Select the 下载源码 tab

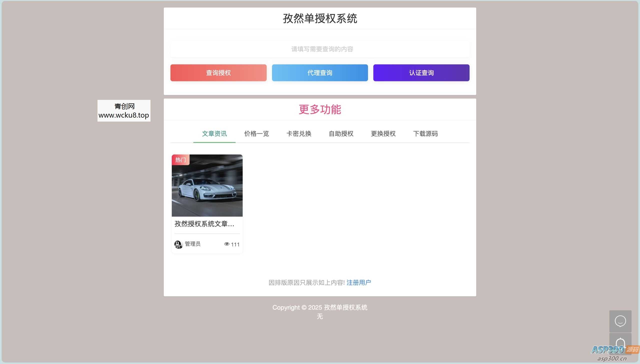point(425,134)
